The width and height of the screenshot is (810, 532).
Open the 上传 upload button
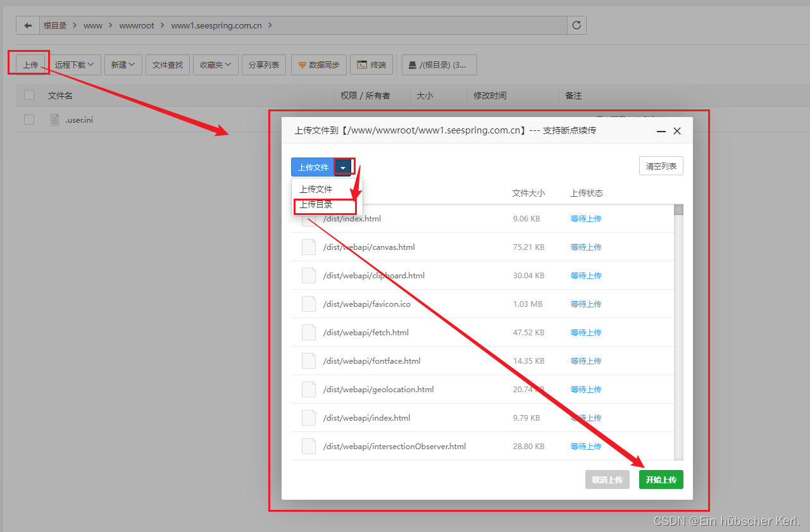click(x=30, y=65)
